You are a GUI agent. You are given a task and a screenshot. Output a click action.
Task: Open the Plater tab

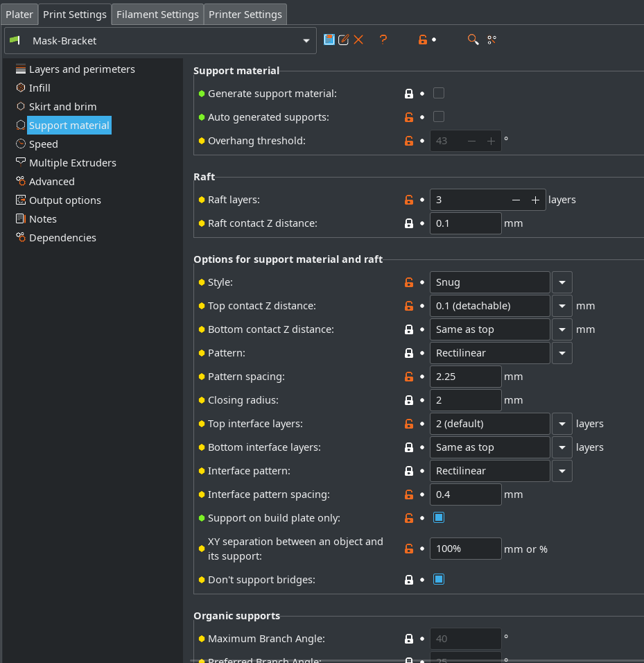point(19,14)
